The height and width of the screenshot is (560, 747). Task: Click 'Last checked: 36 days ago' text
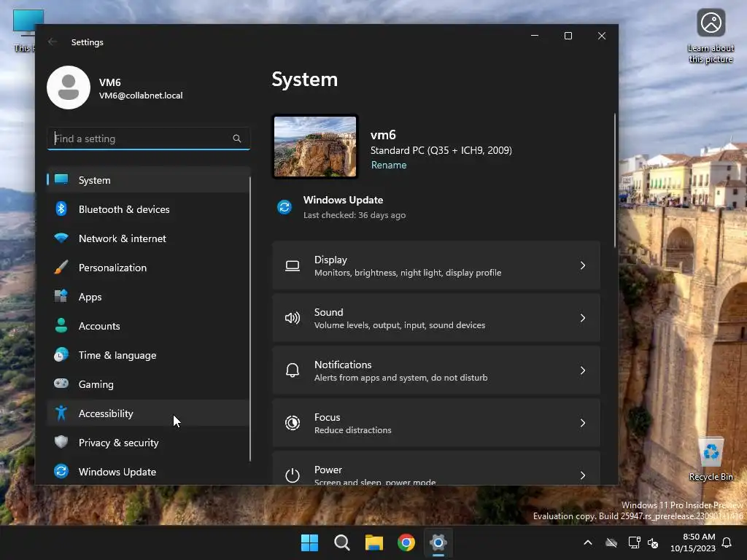pyautogui.click(x=355, y=215)
